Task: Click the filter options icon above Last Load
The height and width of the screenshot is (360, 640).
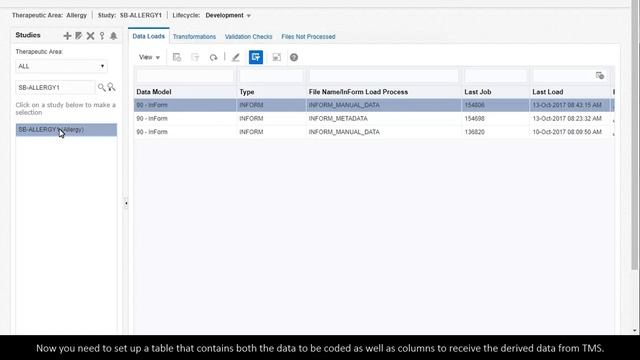Action: 600,76
